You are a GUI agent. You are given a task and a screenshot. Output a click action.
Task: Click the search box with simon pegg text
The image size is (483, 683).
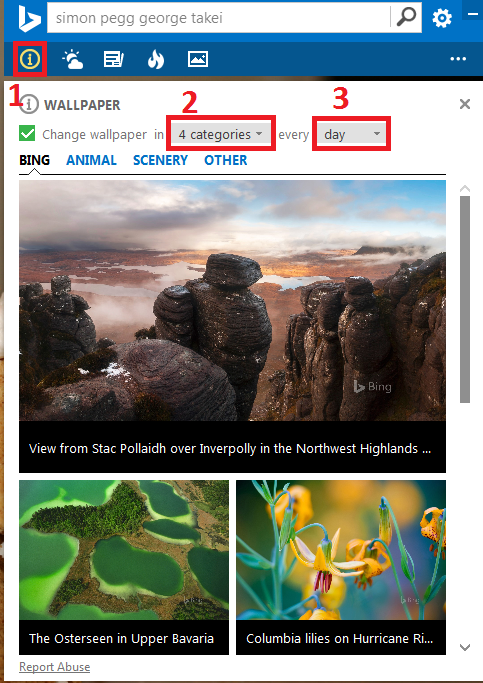[x=219, y=18]
